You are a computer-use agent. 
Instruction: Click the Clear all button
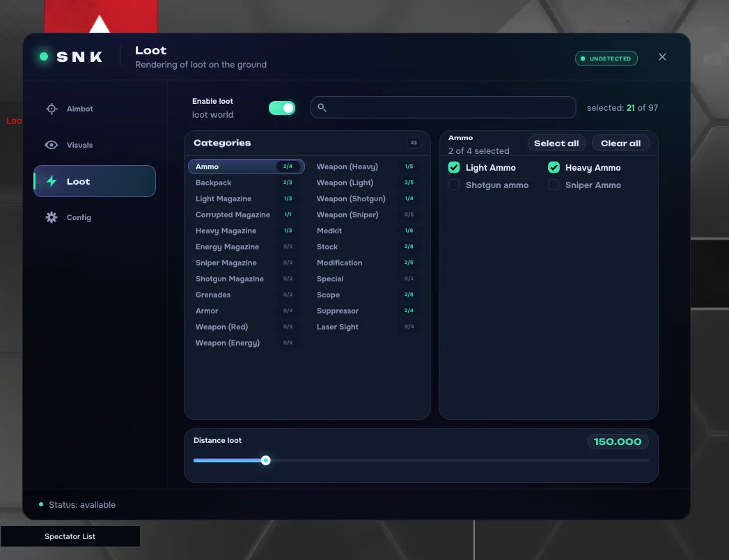620,143
